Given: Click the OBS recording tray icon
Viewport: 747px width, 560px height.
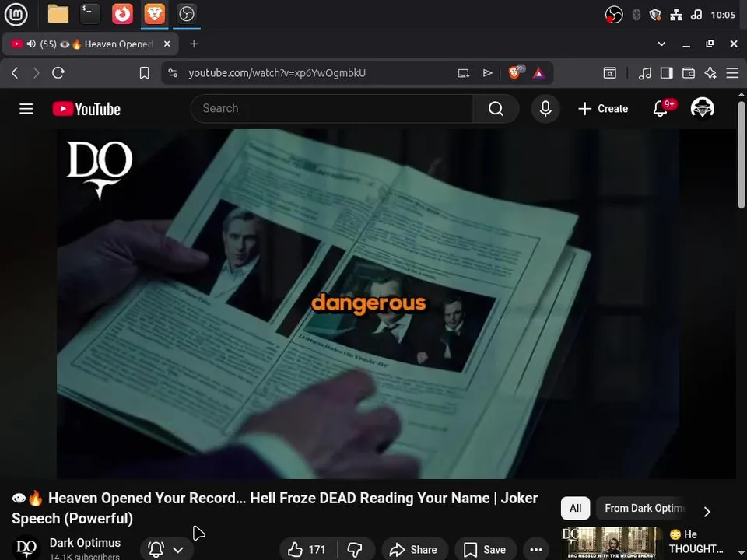Looking at the screenshot, I should 614,15.
